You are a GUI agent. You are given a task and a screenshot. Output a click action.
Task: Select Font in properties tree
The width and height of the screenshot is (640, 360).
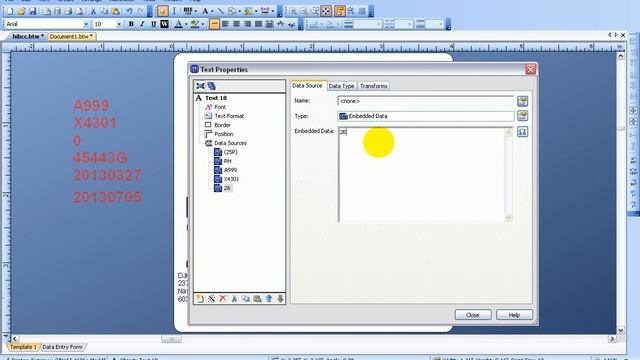tap(220, 107)
